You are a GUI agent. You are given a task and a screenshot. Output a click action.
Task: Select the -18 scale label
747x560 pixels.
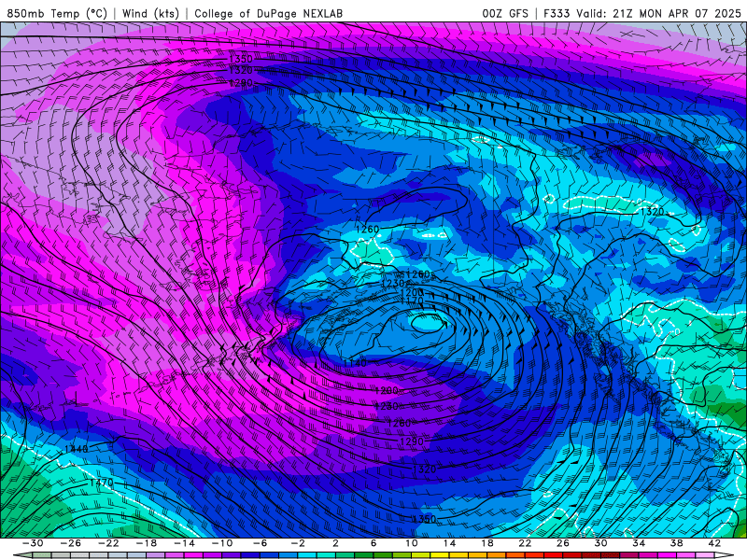pyautogui.click(x=147, y=543)
